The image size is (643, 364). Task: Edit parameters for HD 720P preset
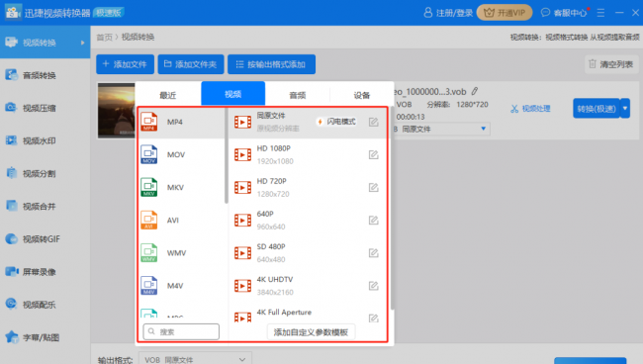[373, 187]
